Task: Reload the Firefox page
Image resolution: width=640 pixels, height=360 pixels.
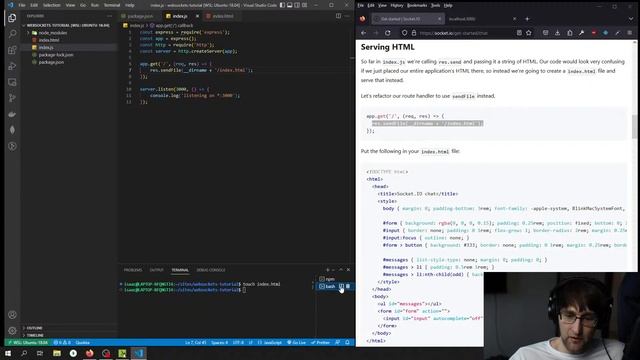Action: click(388, 33)
